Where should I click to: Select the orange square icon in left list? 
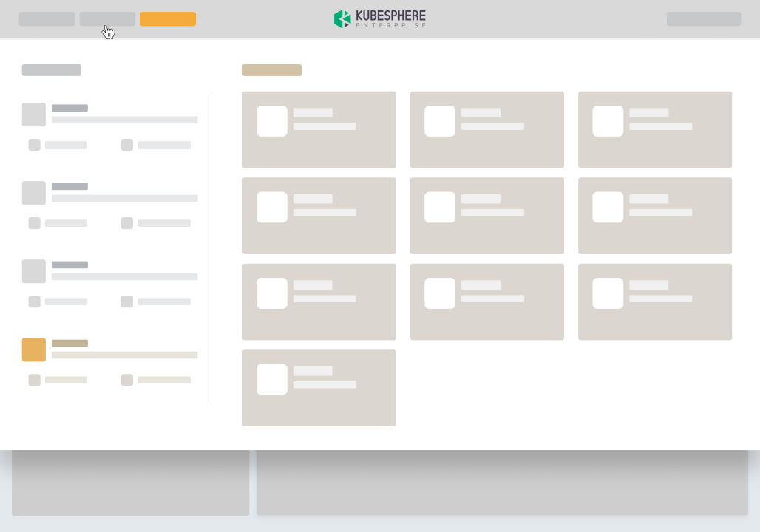(x=34, y=349)
